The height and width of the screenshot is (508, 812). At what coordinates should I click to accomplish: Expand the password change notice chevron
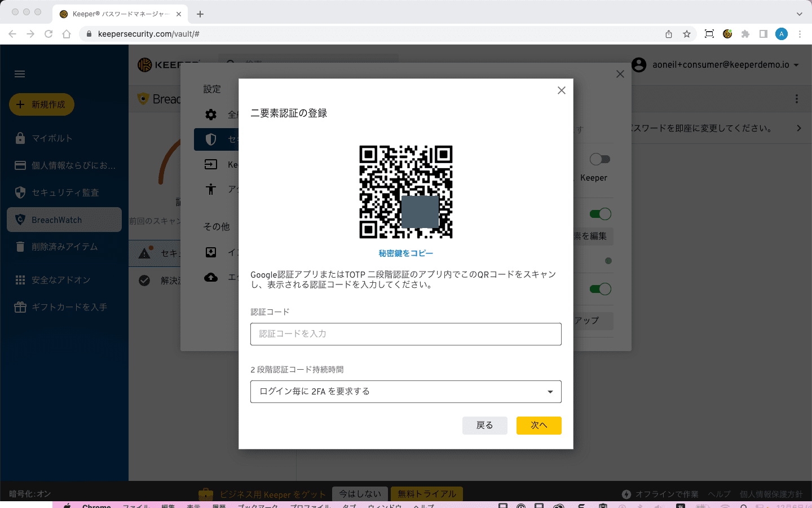click(798, 128)
